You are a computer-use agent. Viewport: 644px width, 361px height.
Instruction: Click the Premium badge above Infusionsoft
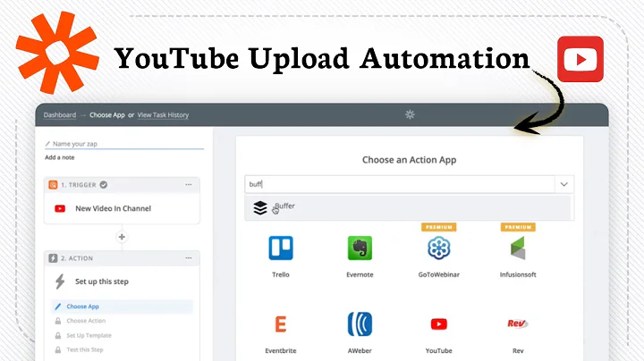tap(518, 227)
